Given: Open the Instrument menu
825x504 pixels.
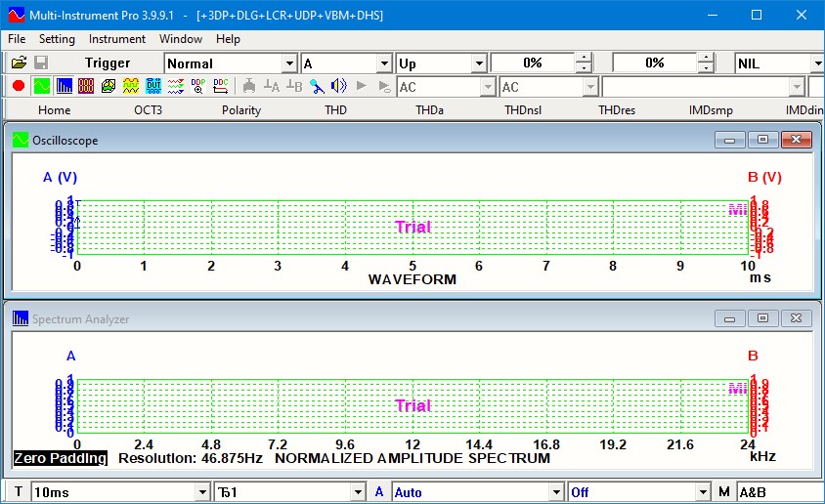Looking at the screenshot, I should coord(116,39).
